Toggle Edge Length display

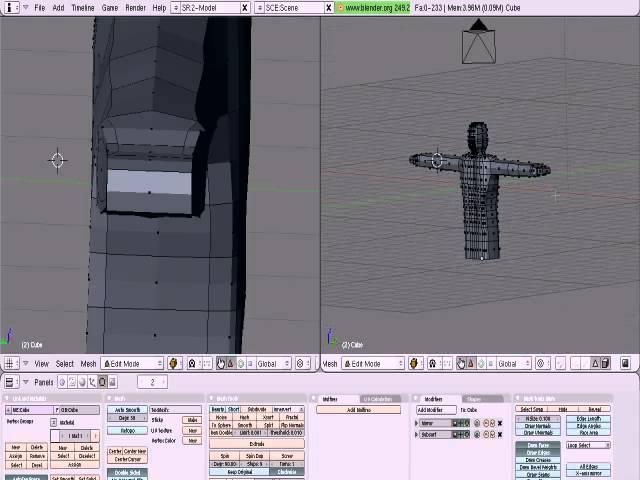pyautogui.click(x=589, y=419)
